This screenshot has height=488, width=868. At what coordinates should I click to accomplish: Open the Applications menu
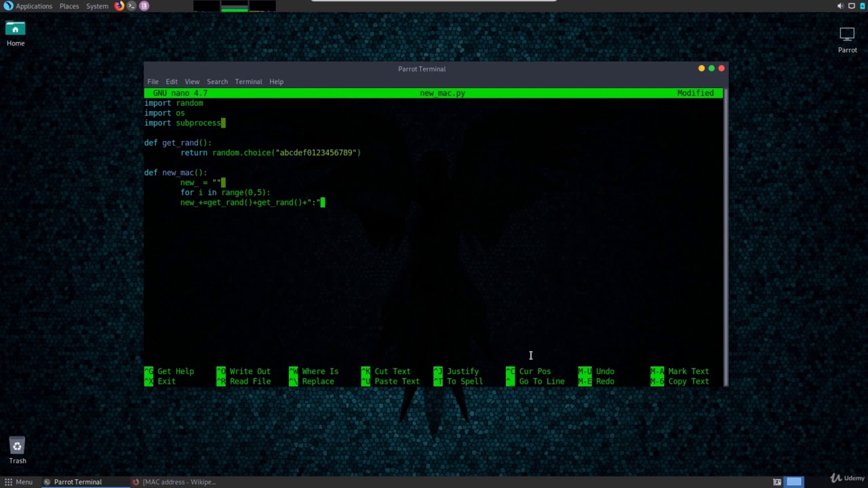point(34,6)
